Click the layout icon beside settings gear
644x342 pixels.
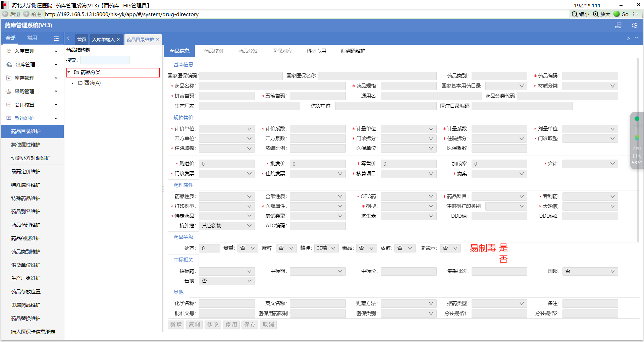(x=618, y=25)
